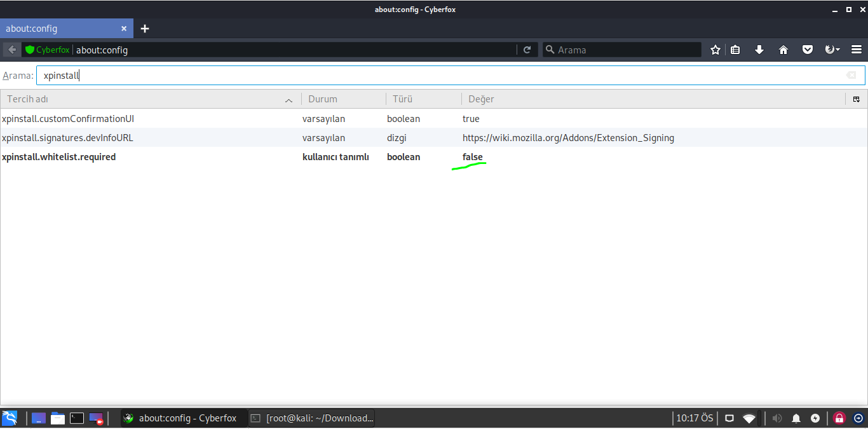Clear the xpinstall search filter icon
The height and width of the screenshot is (429, 868).
point(851,76)
